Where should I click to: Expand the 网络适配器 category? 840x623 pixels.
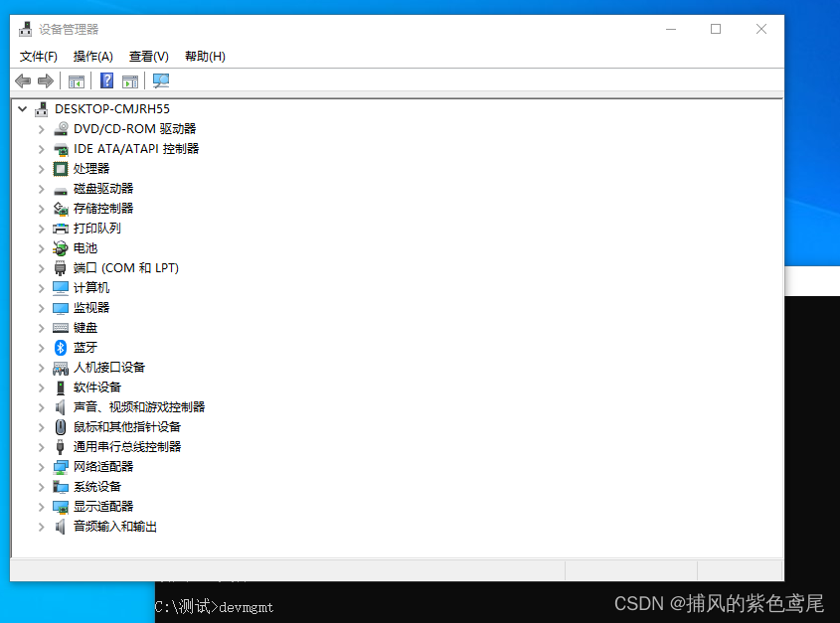click(41, 467)
